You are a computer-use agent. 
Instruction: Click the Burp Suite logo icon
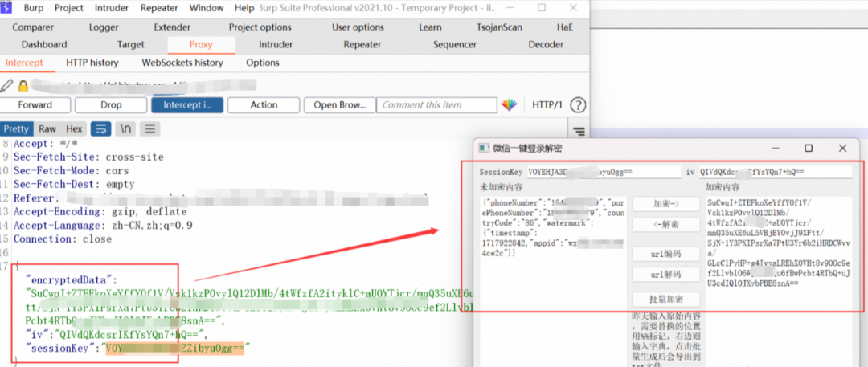tap(6, 7)
